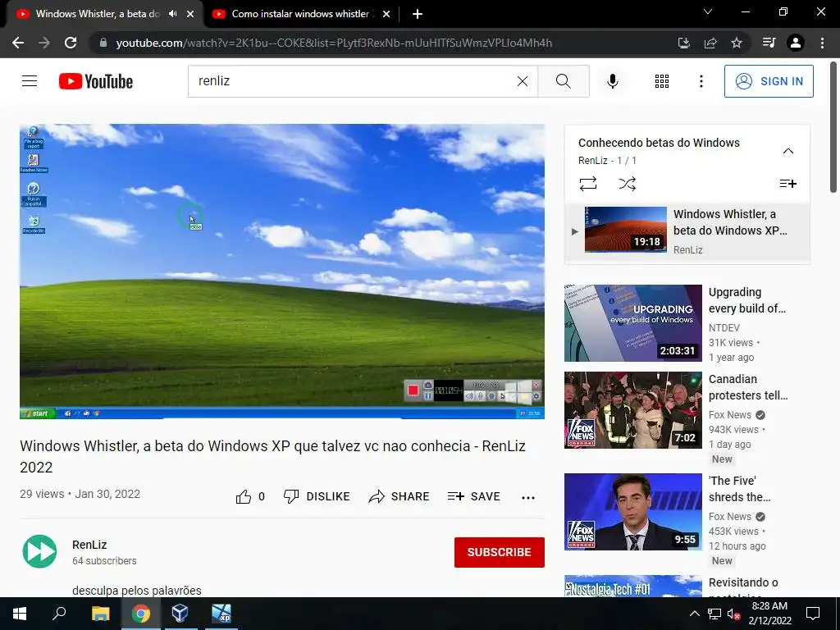This screenshot has width=840, height=630.
Task: Bookmark this page with star icon
Action: 737,43
